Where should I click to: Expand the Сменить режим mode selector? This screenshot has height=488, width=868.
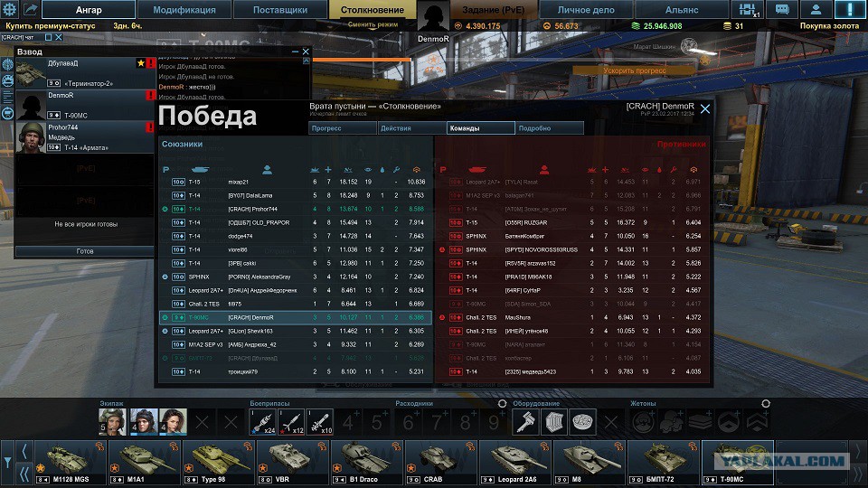tap(373, 25)
